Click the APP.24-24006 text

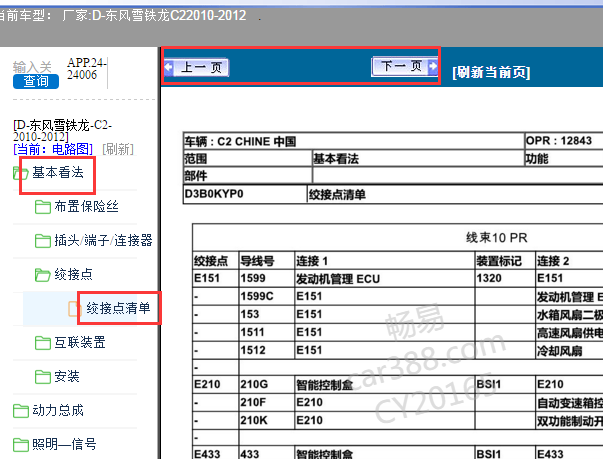(87, 68)
